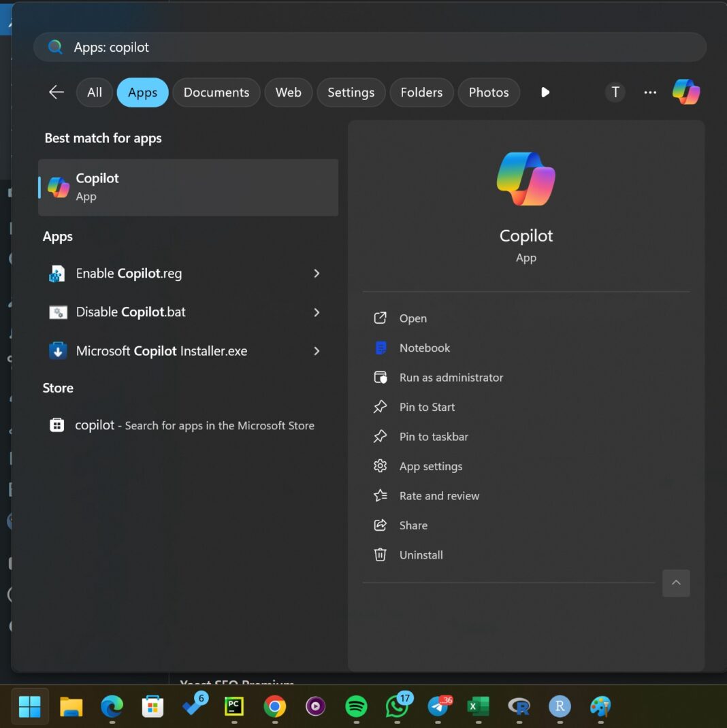Click the T user profile icon
Screen dimensions: 727x728
click(x=615, y=92)
